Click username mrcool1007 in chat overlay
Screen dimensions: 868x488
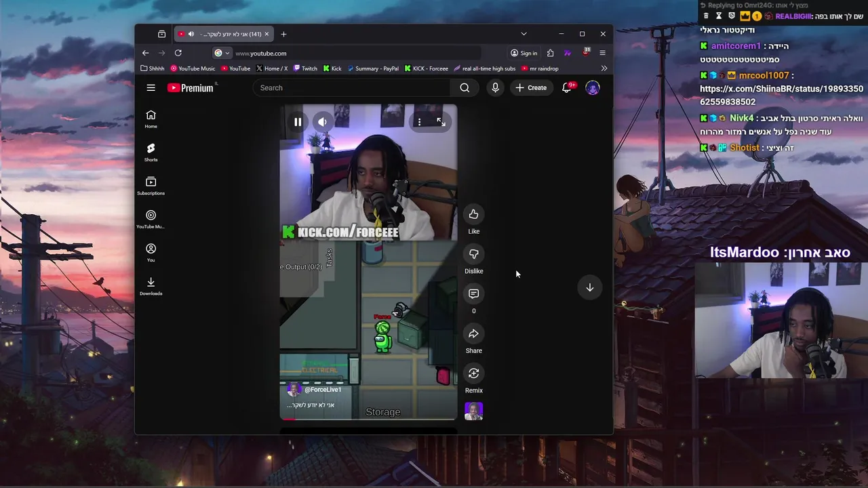tap(764, 75)
